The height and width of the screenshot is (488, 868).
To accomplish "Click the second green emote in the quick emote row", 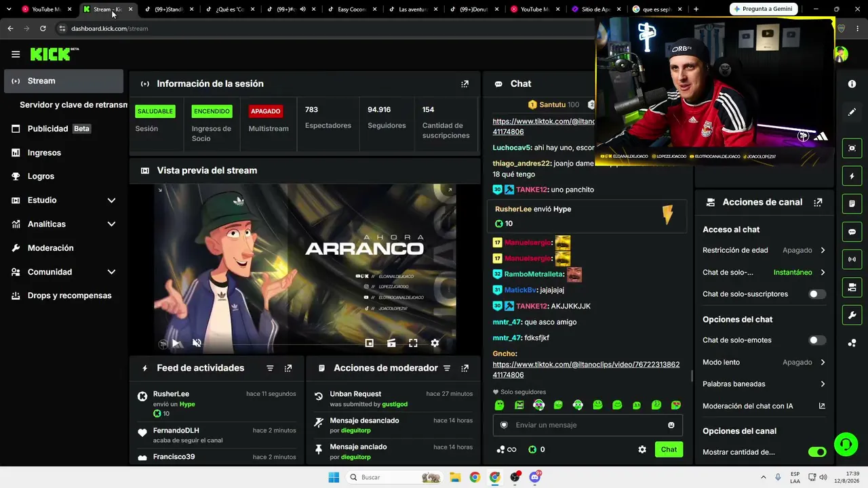I will click(519, 405).
